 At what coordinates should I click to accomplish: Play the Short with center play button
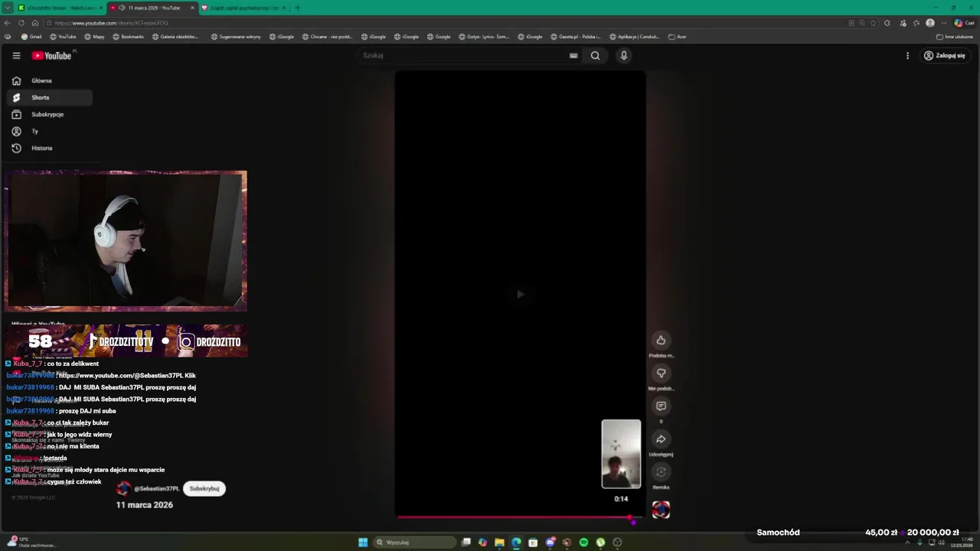(520, 294)
